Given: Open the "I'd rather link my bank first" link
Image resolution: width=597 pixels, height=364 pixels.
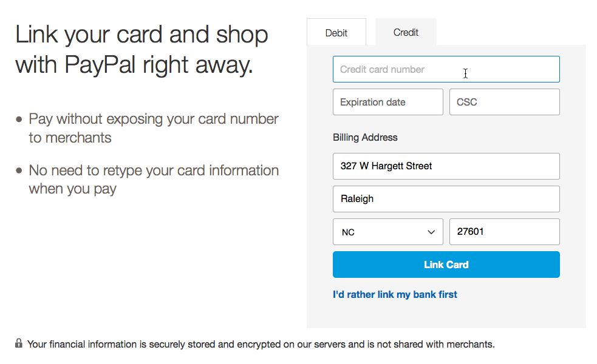Looking at the screenshot, I should click(x=395, y=294).
